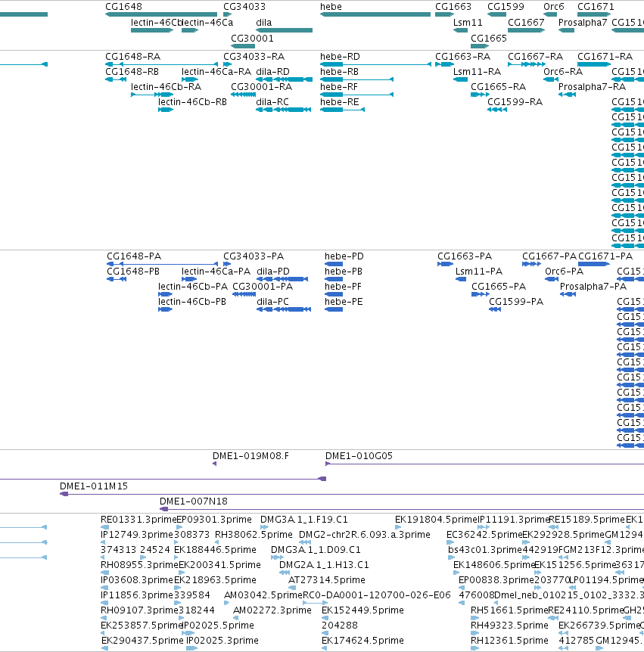Pick the CG30001 gene label
Viewport: 644px width, 652px height.
click(252, 39)
